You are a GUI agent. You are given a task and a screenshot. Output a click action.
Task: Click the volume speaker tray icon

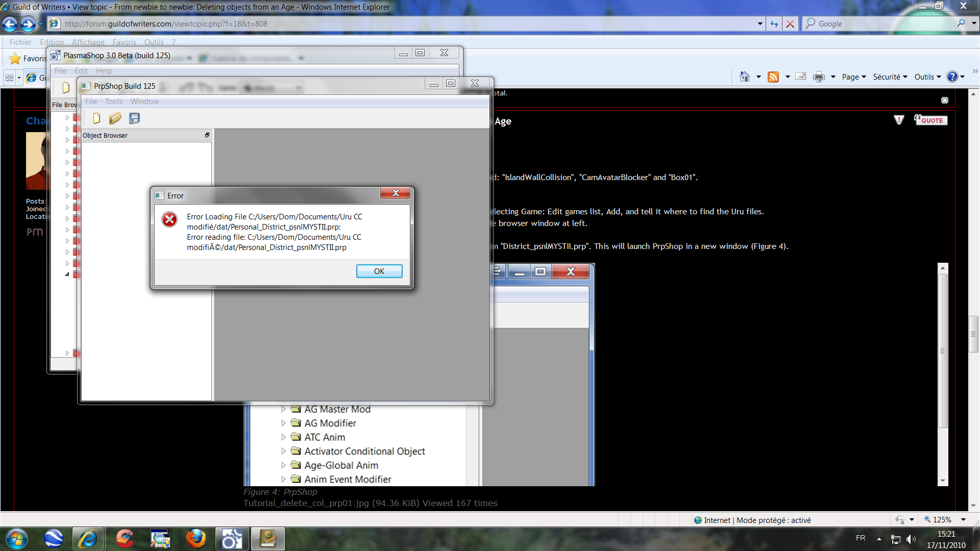point(911,539)
